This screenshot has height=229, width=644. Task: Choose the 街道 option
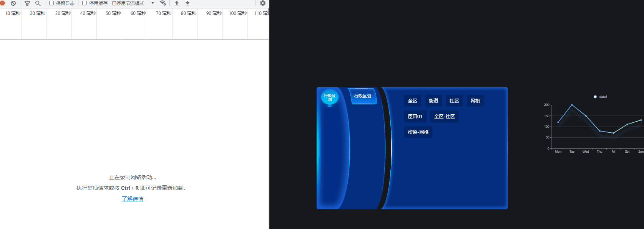pos(433,100)
